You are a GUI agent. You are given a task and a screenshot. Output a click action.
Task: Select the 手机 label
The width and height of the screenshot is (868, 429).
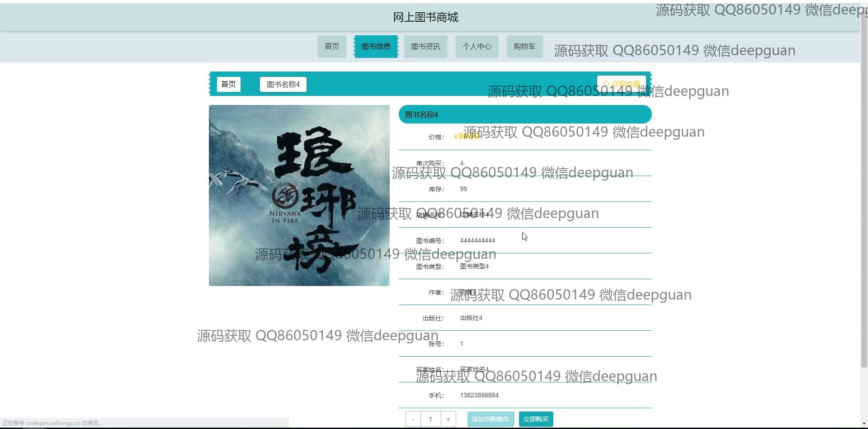(x=436, y=396)
